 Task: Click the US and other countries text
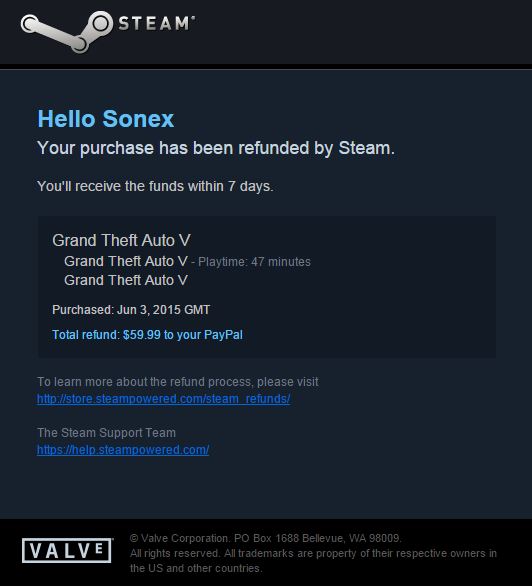tap(196, 568)
